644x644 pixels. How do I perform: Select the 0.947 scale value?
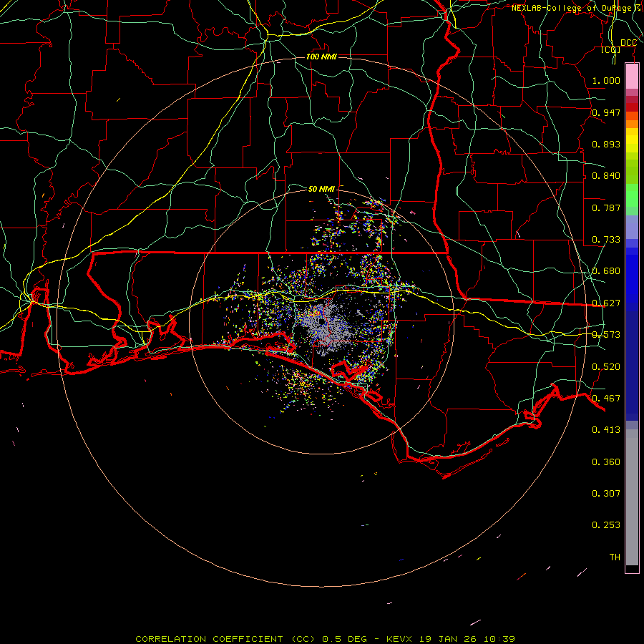pos(606,112)
